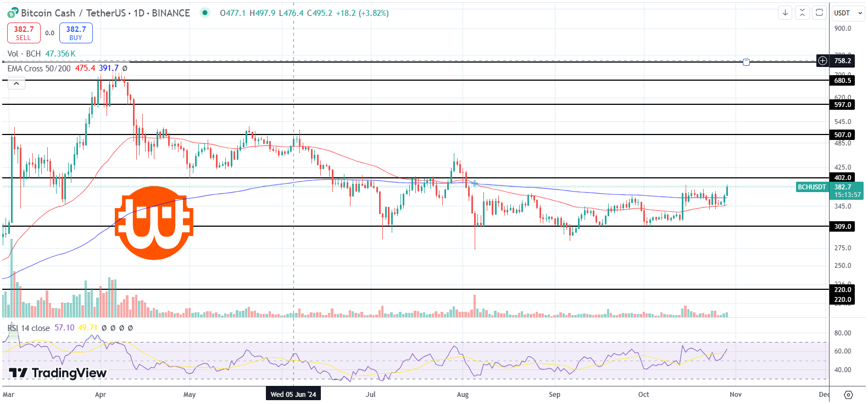Click the down arrow chart button
The height and width of the screenshot is (404, 868).
click(785, 13)
